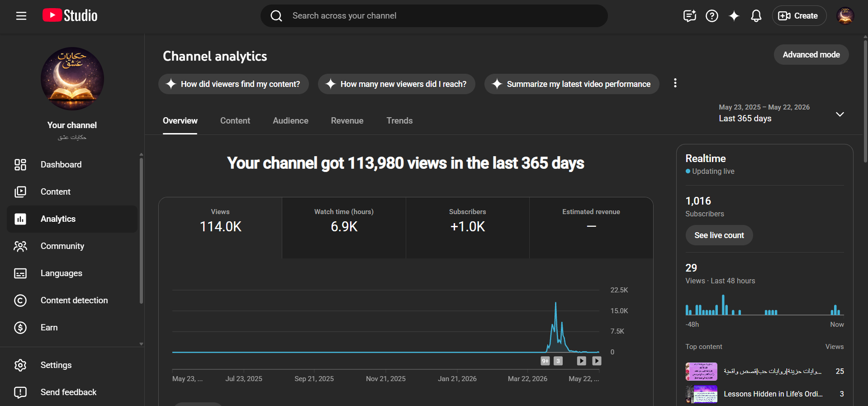This screenshot has height=406, width=868.
Task: Open the account avatar menu
Action: tap(845, 16)
